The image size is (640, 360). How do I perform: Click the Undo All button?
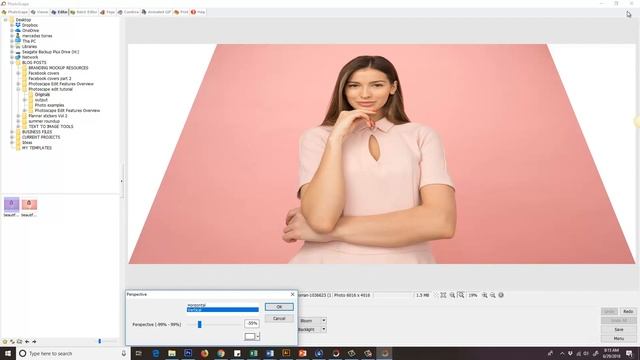pos(619,320)
